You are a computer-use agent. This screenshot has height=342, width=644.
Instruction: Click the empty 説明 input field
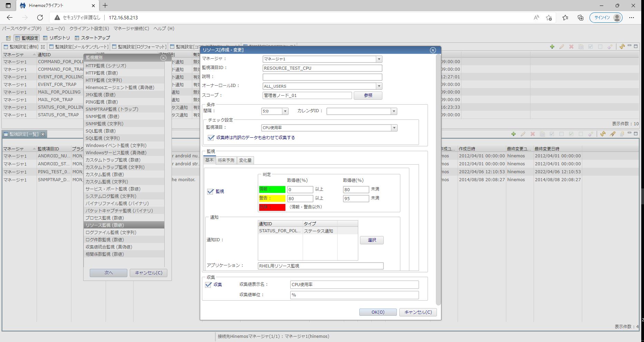[x=322, y=77]
